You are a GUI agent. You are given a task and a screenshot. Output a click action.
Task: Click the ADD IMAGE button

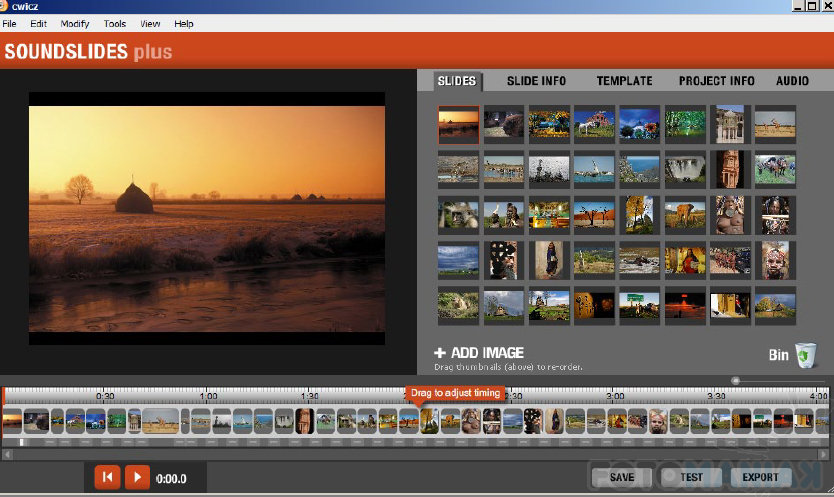pos(479,353)
